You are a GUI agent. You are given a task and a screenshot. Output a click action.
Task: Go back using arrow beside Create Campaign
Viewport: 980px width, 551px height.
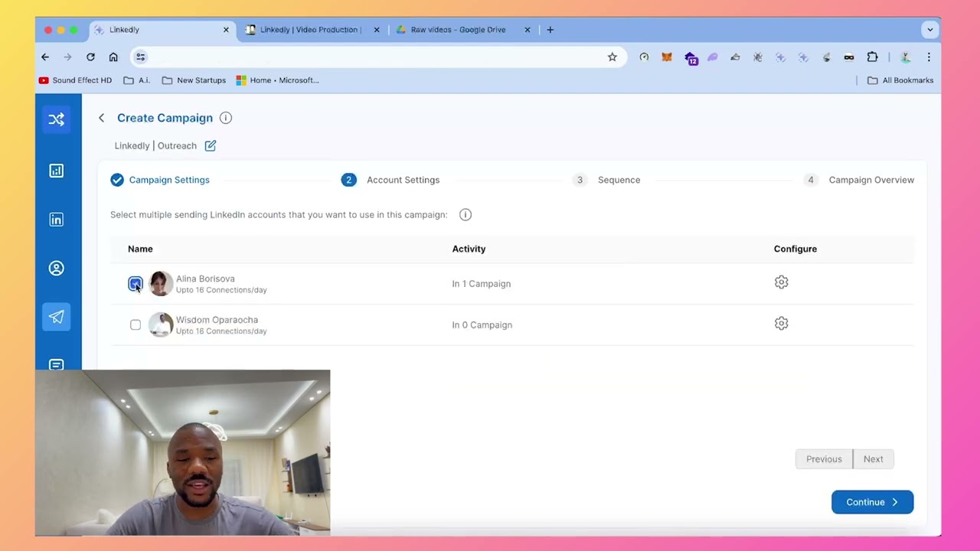pos(101,118)
